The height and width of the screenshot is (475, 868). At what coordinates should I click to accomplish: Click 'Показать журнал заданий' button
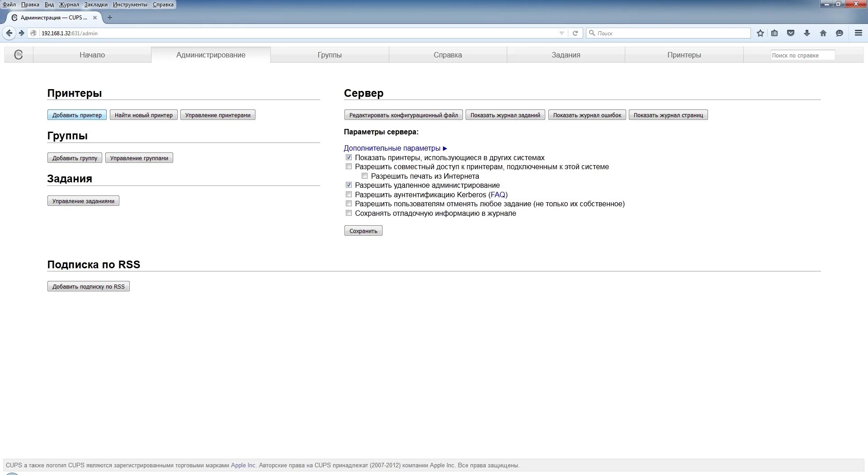coord(505,115)
